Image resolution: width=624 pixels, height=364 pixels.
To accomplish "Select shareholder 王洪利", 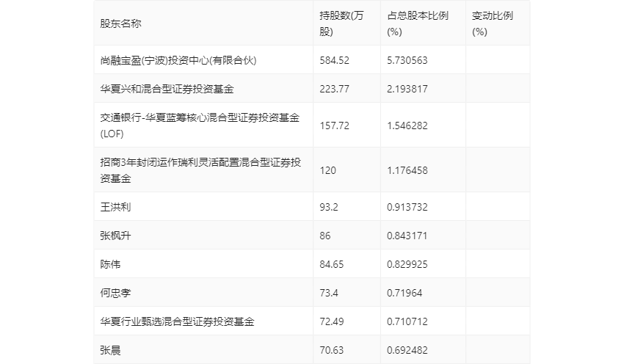I will pyautogui.click(x=115, y=207).
